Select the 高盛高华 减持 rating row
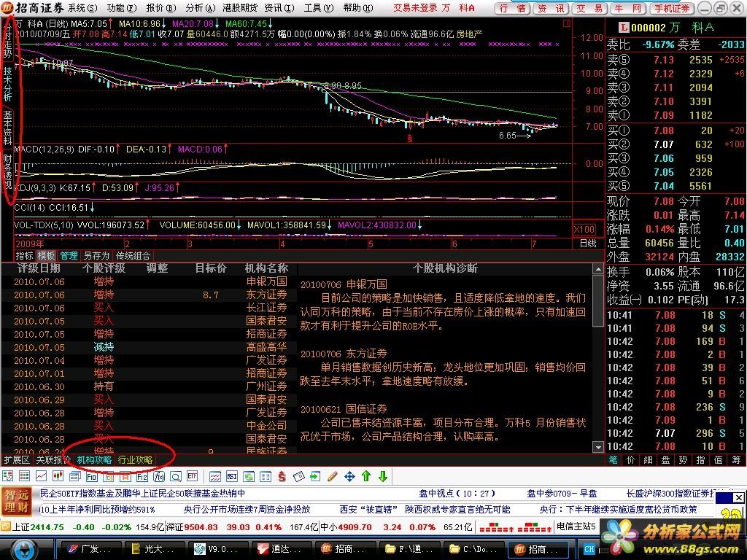The width and height of the screenshot is (747, 560). tap(149, 347)
